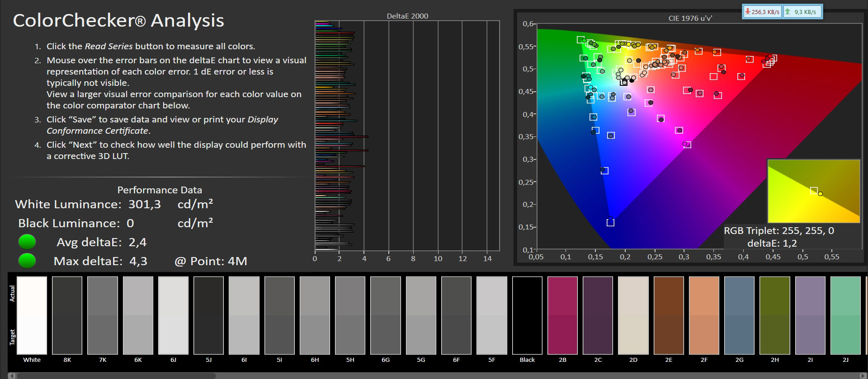Click the 'Performance Data' heading
This screenshot has width=868, height=379.
(160, 190)
